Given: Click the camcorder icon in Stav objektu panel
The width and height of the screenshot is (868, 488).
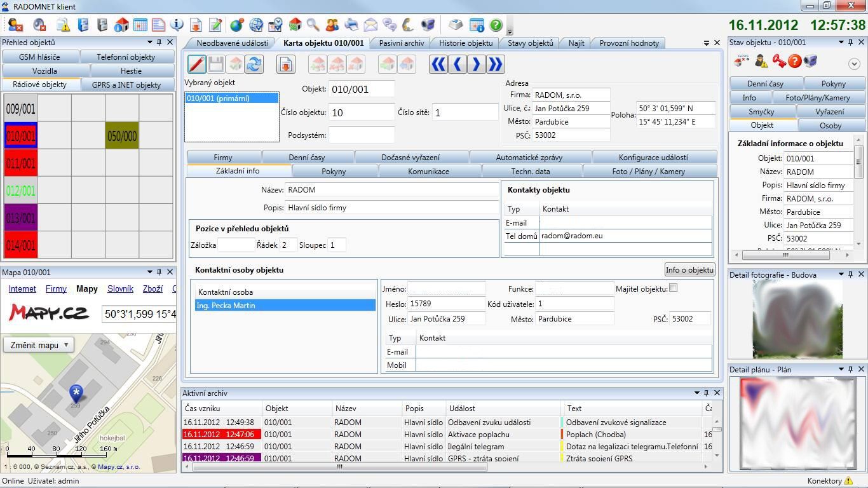Looking at the screenshot, I should tap(810, 61).
